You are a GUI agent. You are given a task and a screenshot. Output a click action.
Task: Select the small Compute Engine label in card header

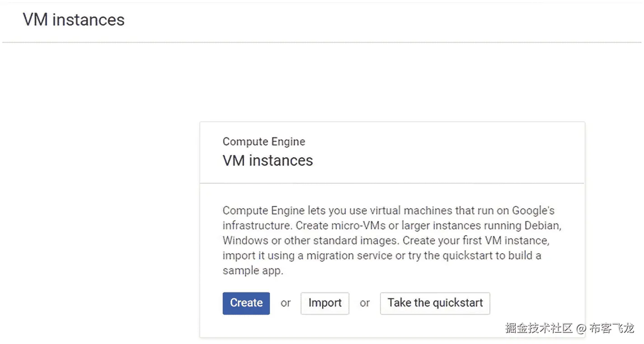263,141
